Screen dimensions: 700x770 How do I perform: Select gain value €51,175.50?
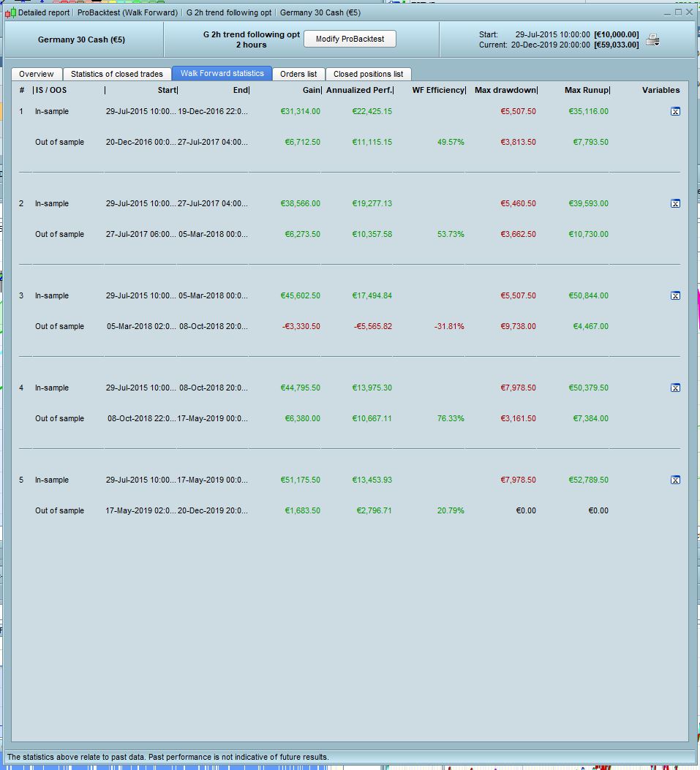coord(300,480)
